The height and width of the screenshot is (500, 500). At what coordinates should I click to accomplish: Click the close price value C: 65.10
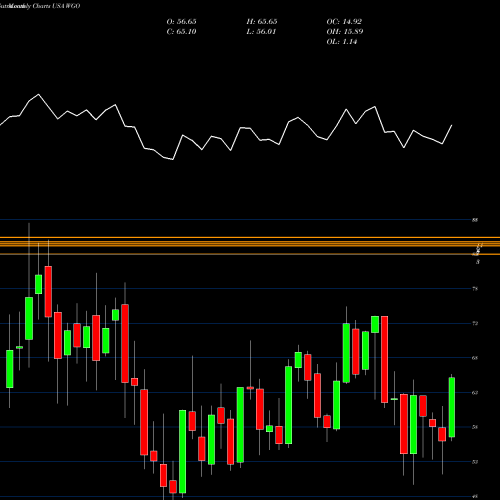coord(181,32)
